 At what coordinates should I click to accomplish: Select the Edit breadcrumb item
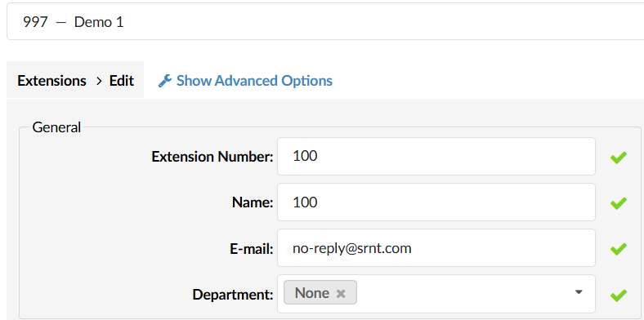click(x=122, y=81)
